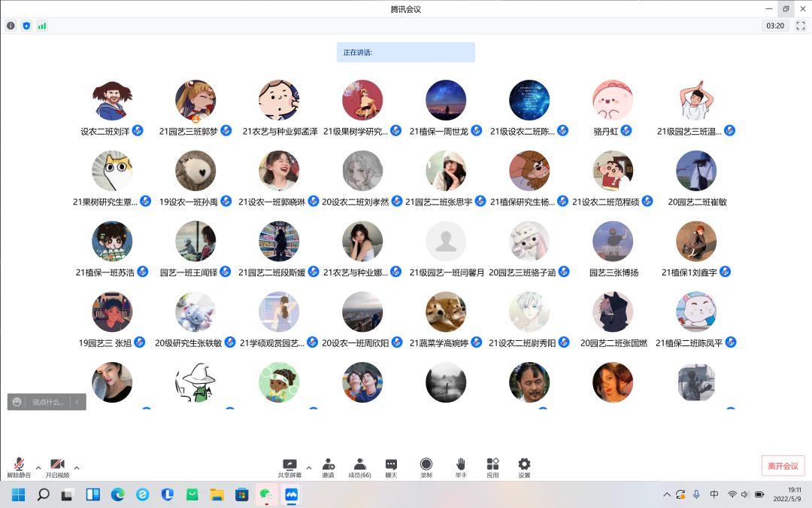This screenshot has width=812, height=508.
Task: Open the blue security shield indicator
Action: coord(26,26)
